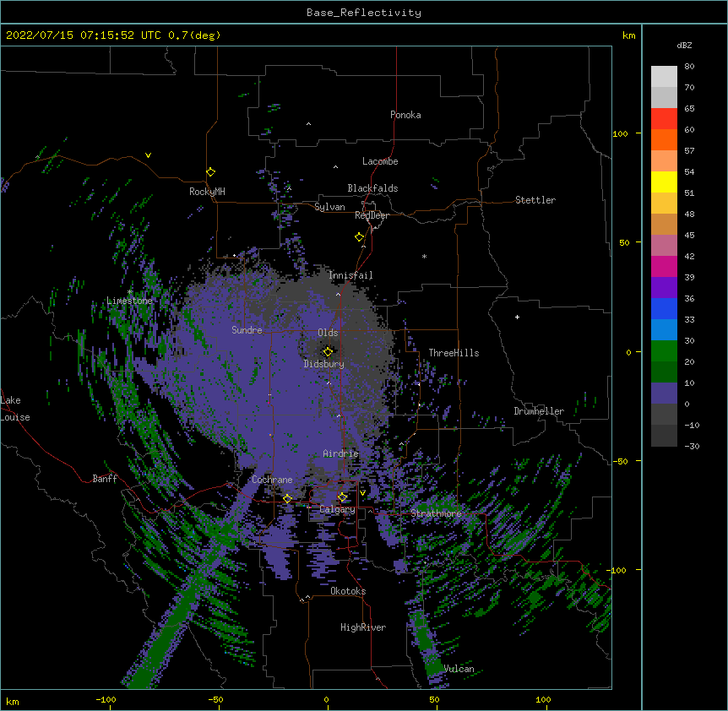Click the RockyMH label
Screen dimensions: 728x711
coord(207,192)
